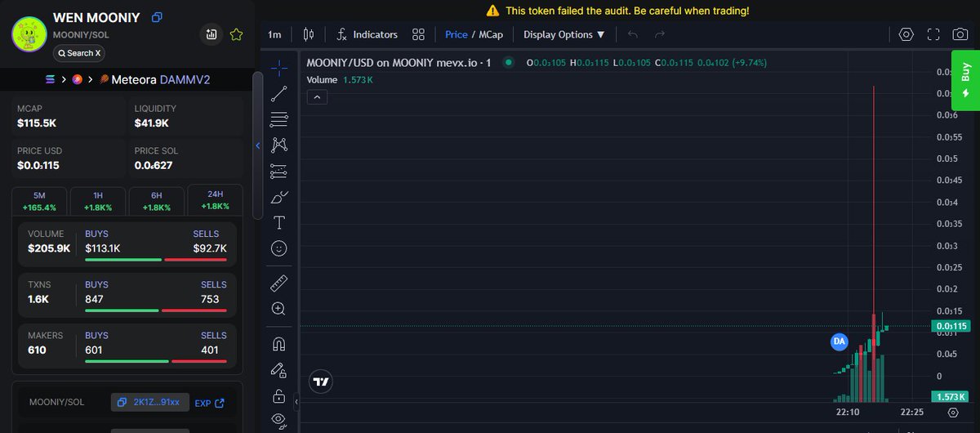Switch chart to MCap mode
Image resolution: width=980 pixels, height=433 pixels.
point(490,34)
